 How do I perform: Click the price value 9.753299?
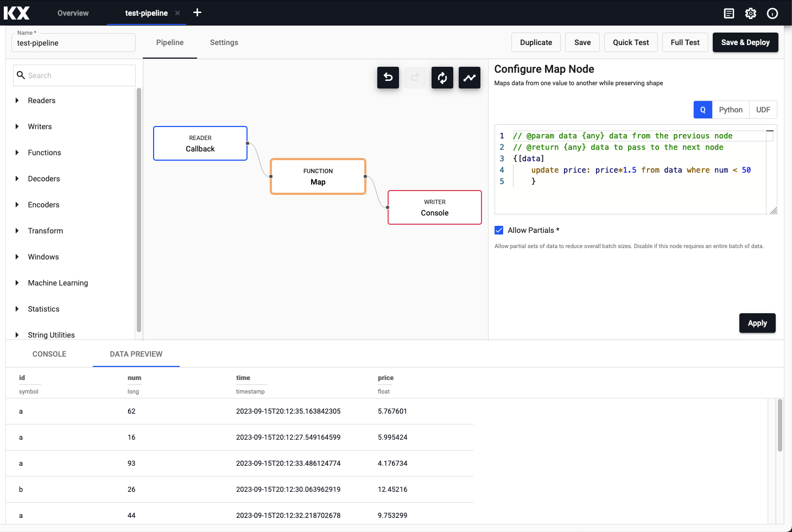[392, 516]
